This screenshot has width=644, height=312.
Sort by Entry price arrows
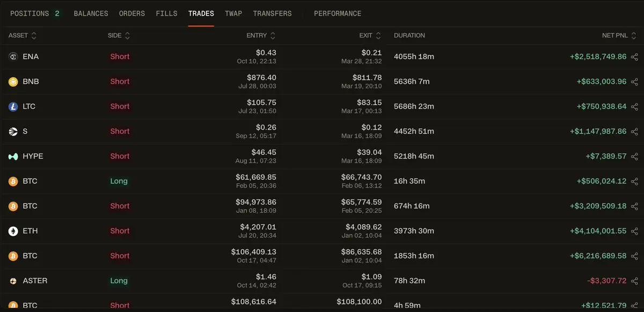coord(273,35)
